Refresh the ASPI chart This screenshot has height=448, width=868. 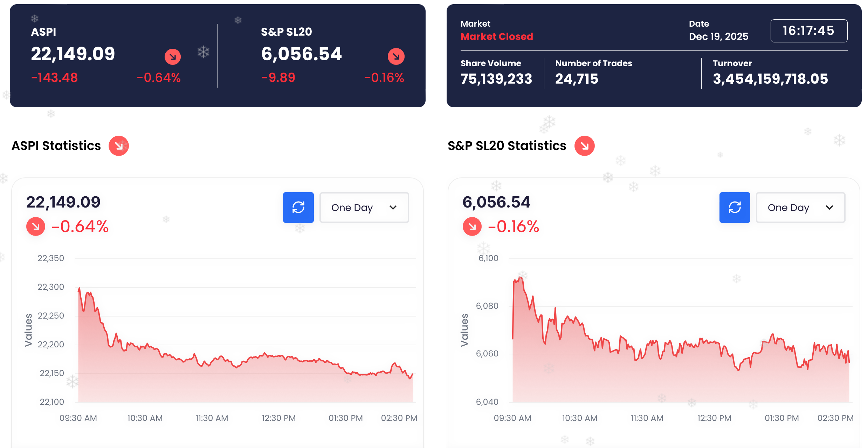point(298,208)
